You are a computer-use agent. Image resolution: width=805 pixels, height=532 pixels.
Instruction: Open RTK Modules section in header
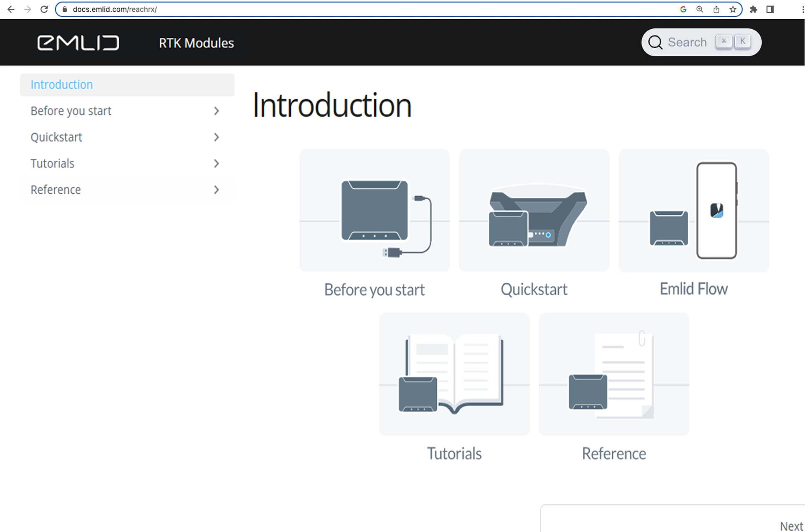click(196, 43)
